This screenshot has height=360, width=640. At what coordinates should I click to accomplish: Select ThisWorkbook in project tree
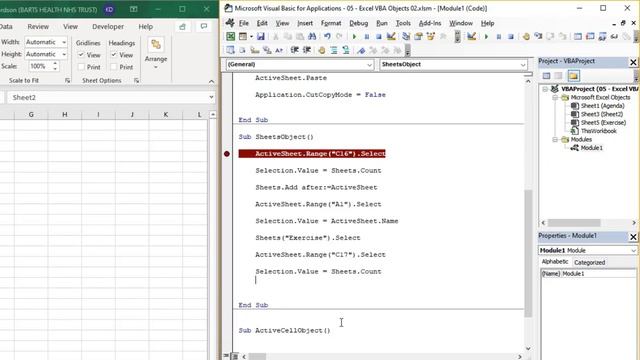pyautogui.click(x=598, y=131)
